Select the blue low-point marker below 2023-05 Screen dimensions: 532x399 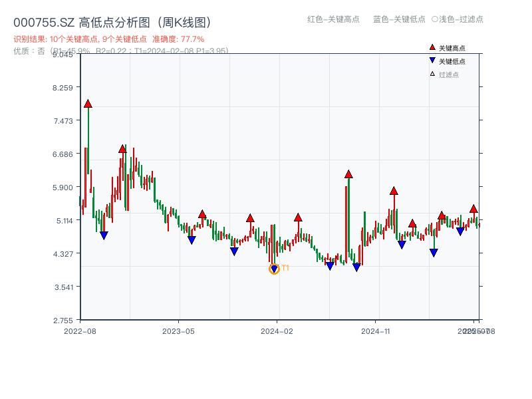192,240
